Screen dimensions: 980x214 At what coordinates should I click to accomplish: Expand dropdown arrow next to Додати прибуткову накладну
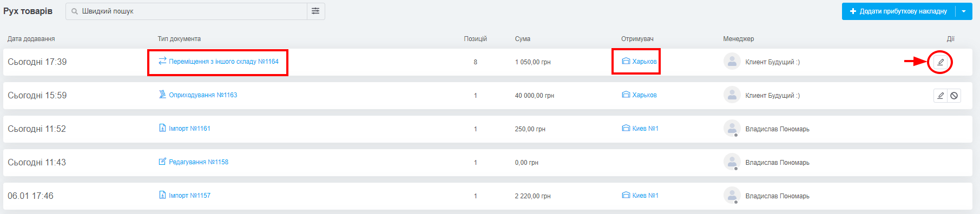point(964,11)
